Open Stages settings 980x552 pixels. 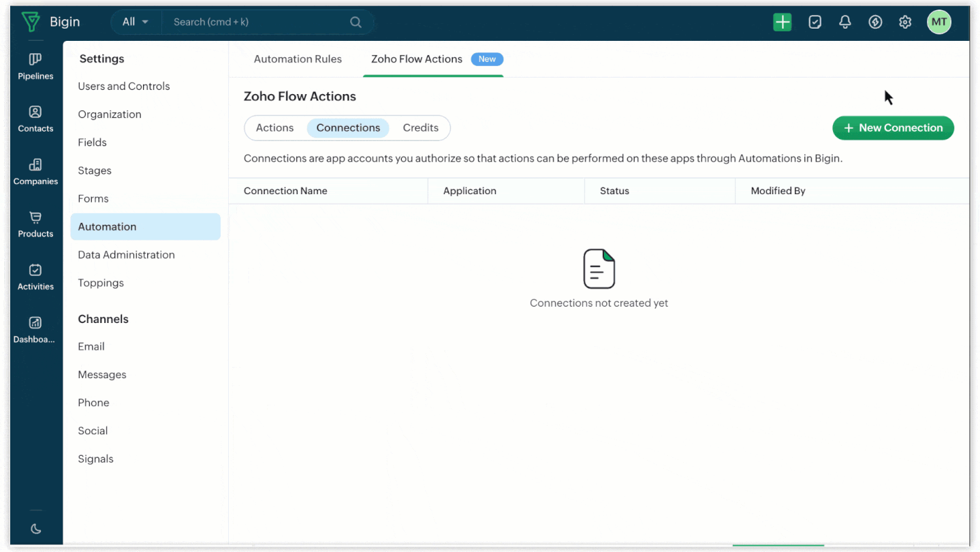[95, 170]
